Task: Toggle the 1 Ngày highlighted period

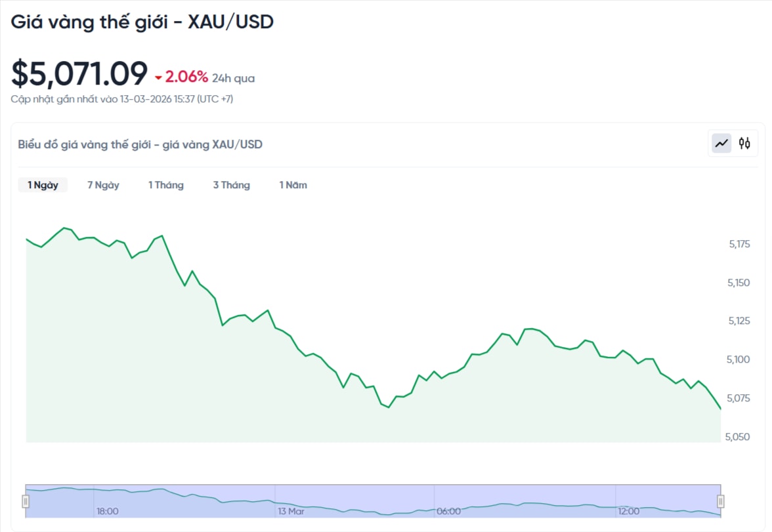Action: 42,184
